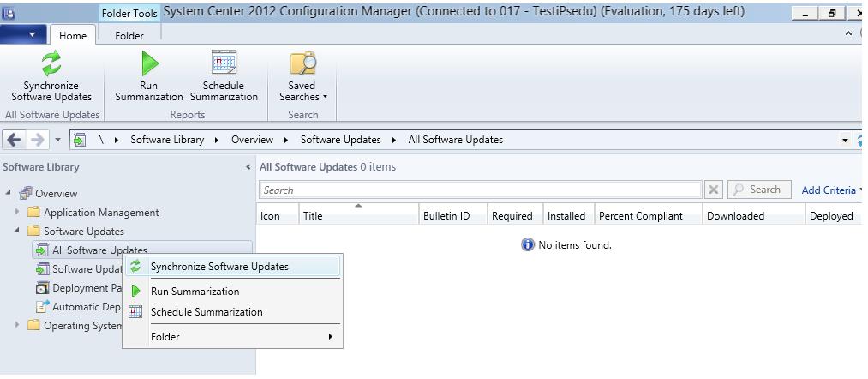Viewport: 868px width, 379px height.
Task: Click the application icon in title bar
Action: 9,12
